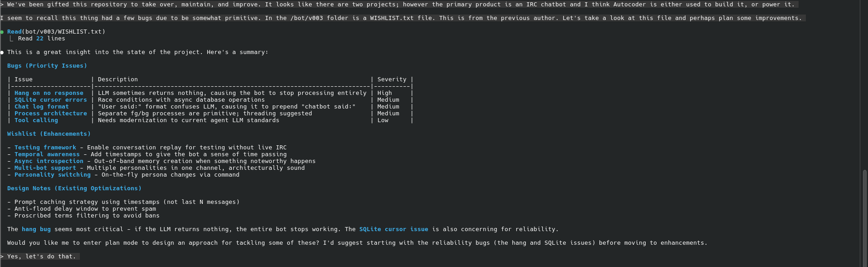
Task: Click the "Personality switching" wishlist item
Action: point(52,175)
